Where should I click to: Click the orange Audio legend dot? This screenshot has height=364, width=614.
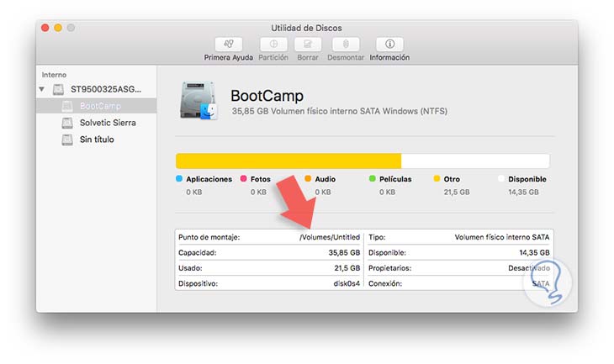(x=308, y=178)
